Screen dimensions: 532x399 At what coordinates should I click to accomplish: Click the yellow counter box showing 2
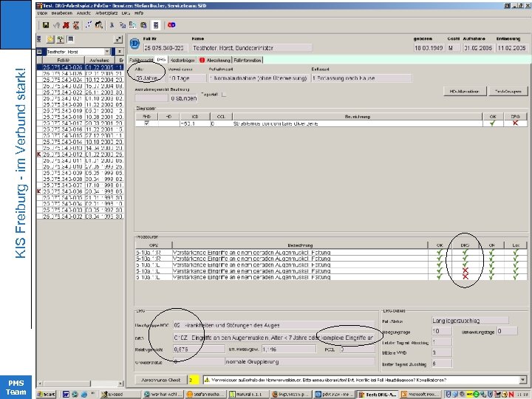click(x=194, y=380)
